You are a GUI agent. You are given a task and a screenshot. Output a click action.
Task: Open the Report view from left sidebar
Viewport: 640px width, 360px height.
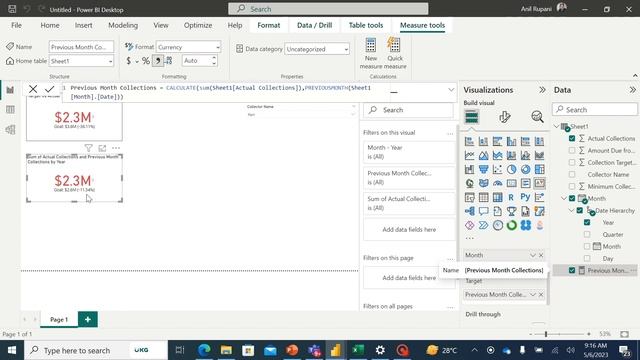tap(10, 90)
